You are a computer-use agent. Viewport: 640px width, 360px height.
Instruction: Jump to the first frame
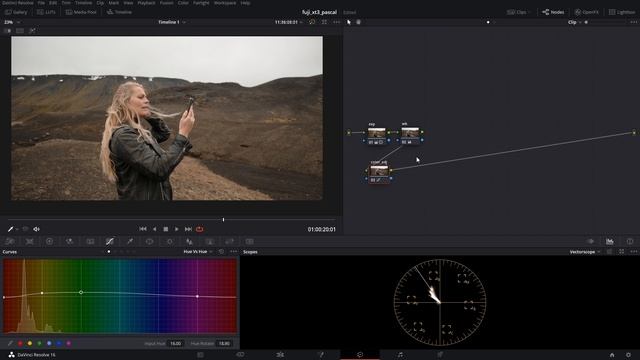click(143, 229)
